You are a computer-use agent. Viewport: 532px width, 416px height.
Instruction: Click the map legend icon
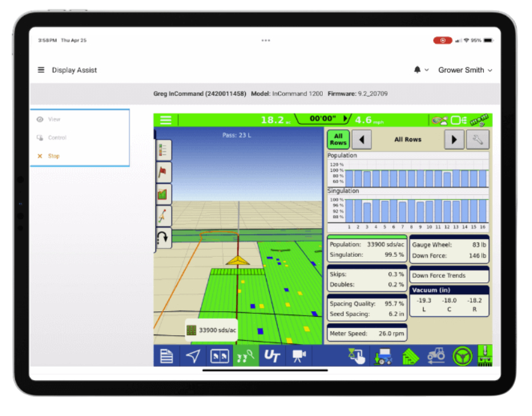(164, 150)
